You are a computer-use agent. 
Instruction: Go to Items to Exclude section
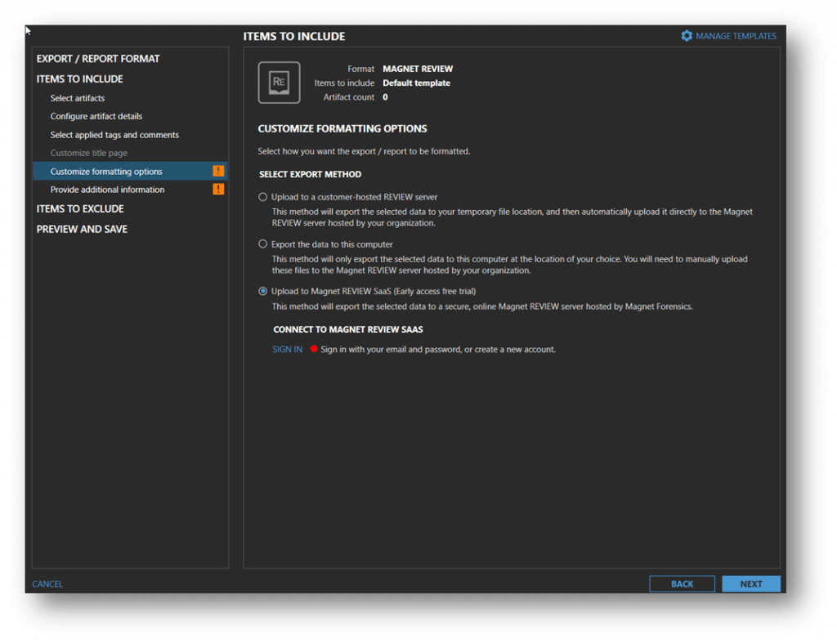pyautogui.click(x=80, y=208)
